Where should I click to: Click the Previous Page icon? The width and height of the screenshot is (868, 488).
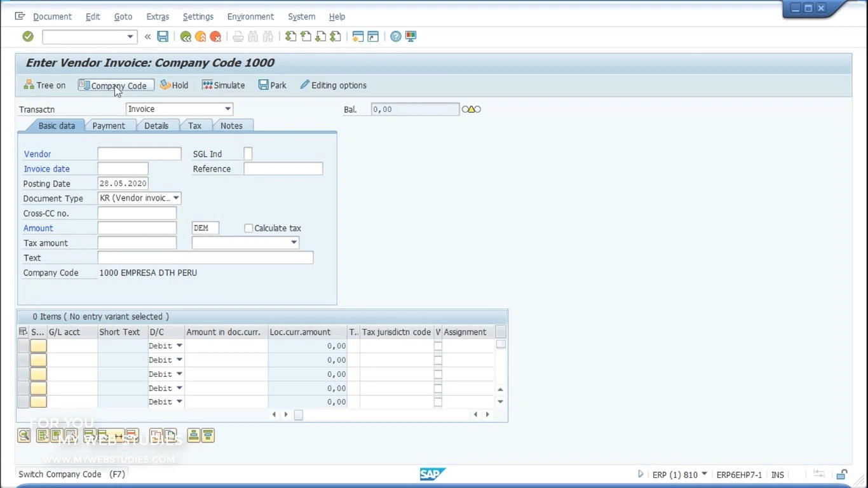(306, 37)
